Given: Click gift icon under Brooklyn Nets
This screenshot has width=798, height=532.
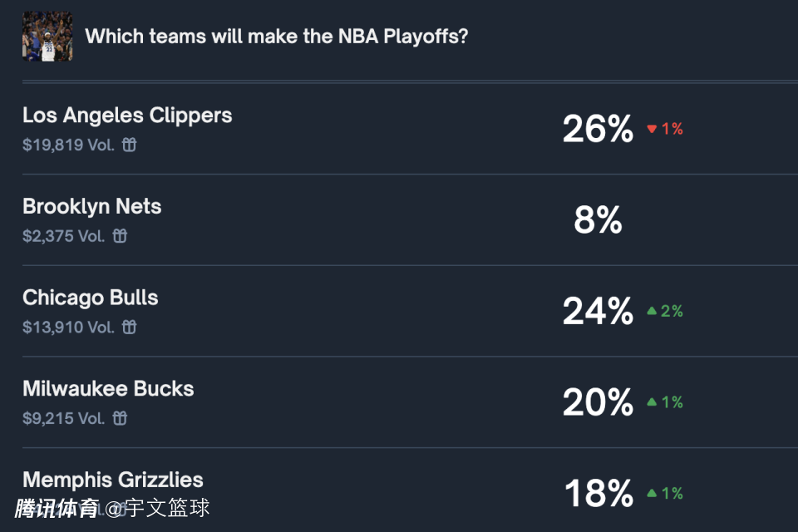Looking at the screenshot, I should pos(120,236).
